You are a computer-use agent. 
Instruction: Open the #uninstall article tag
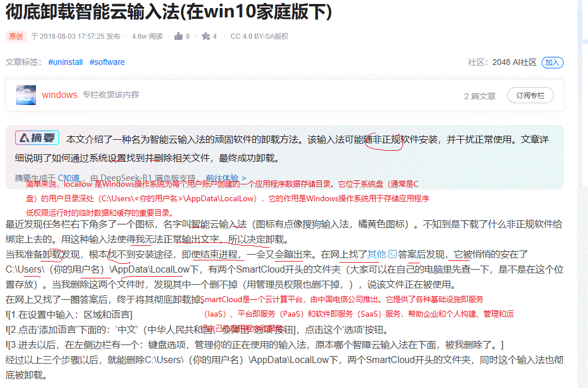[65, 62]
